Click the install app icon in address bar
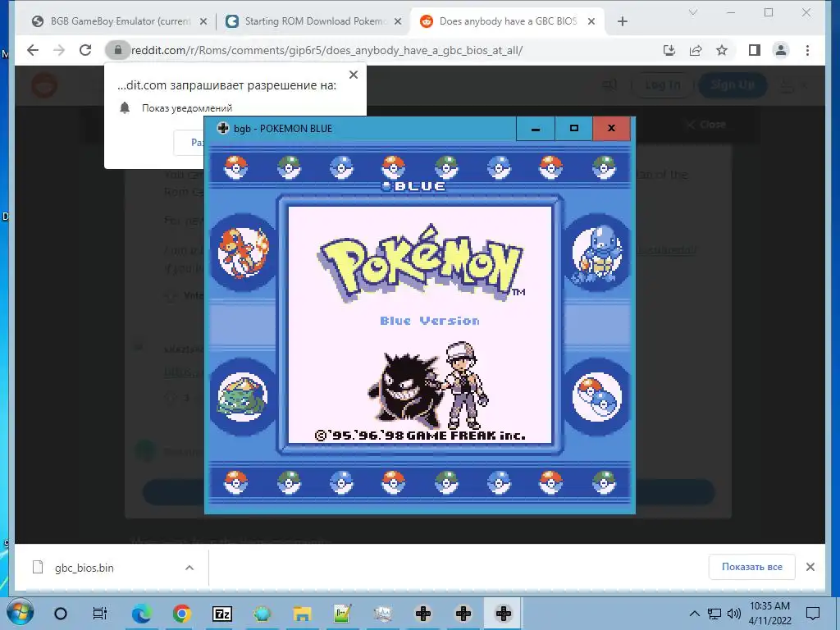This screenshot has width=840, height=630. coord(669,50)
